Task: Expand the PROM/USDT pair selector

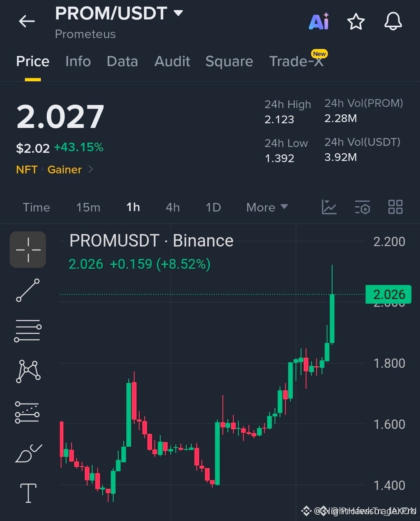Action: click(x=178, y=13)
